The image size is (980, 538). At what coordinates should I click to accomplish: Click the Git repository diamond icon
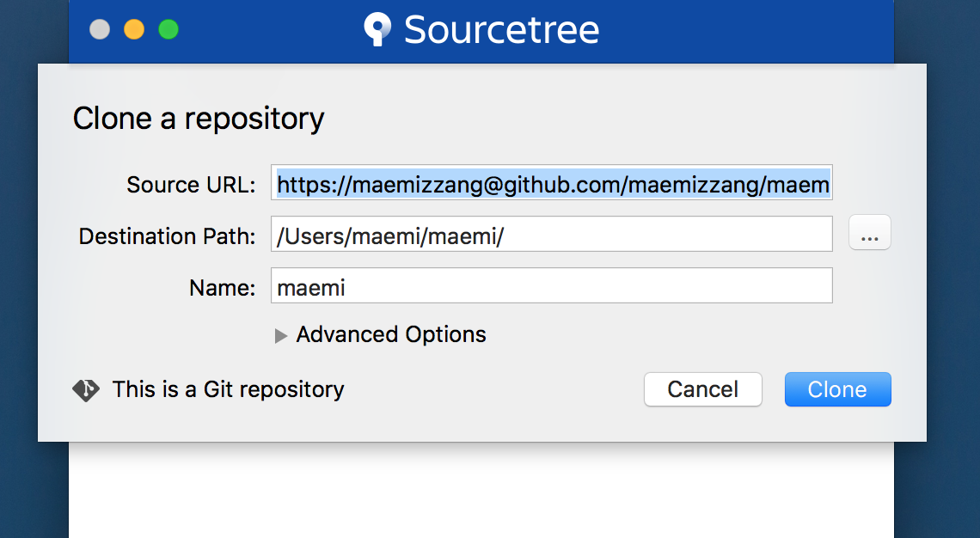[x=86, y=390]
